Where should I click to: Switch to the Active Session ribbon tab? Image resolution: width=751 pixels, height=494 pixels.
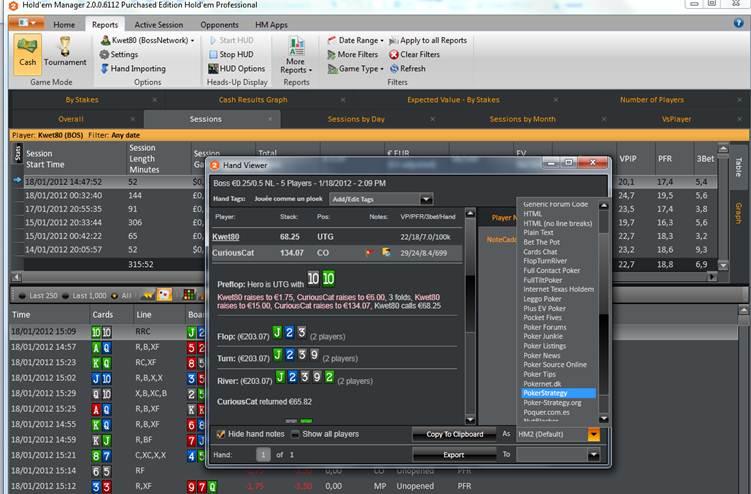tap(159, 24)
